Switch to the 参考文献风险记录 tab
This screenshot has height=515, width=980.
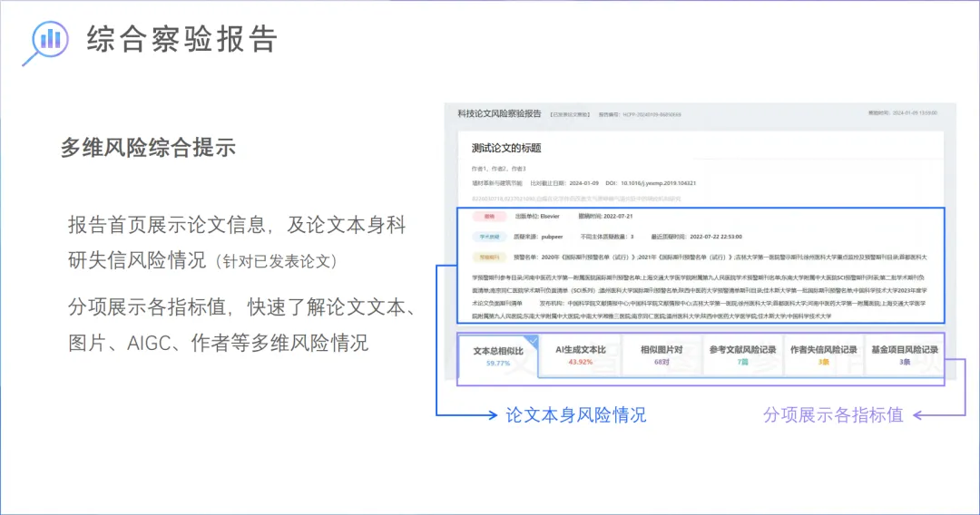tap(742, 355)
